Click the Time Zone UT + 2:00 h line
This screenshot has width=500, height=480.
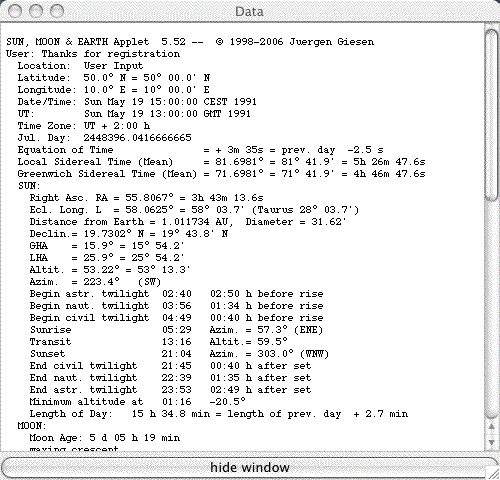pos(84,126)
